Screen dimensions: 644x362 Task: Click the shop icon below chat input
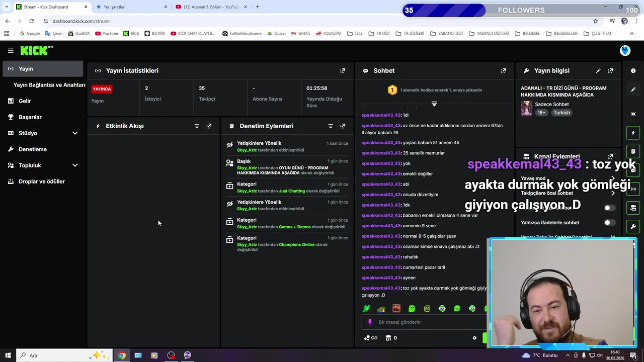[388, 338]
